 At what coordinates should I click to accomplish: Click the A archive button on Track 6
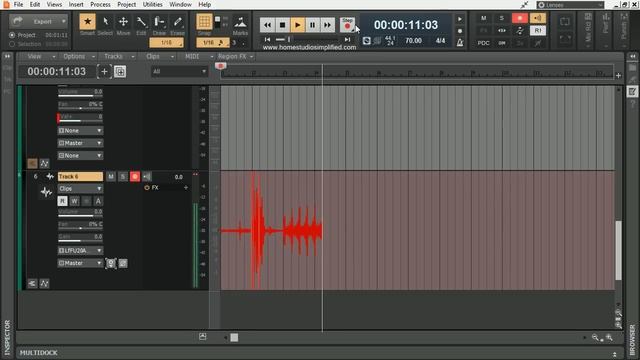pyautogui.click(x=98, y=201)
